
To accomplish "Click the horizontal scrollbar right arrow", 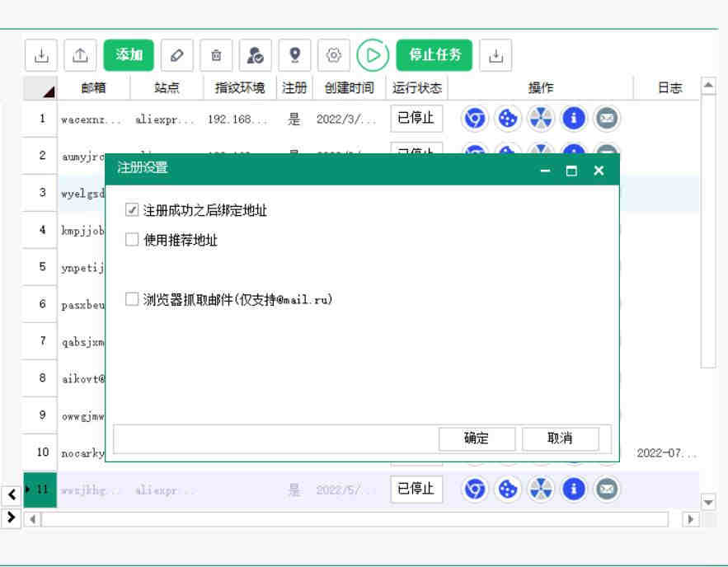I will click(x=690, y=519).
